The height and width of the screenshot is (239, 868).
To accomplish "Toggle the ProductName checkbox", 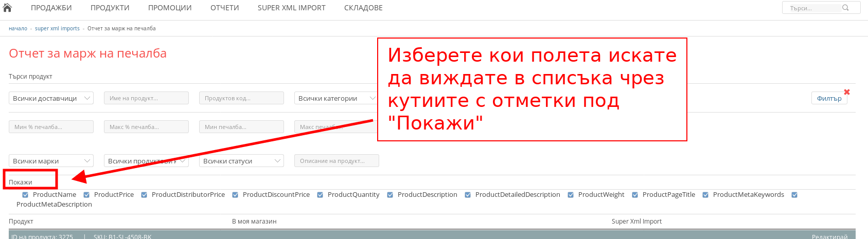I will [25, 195].
